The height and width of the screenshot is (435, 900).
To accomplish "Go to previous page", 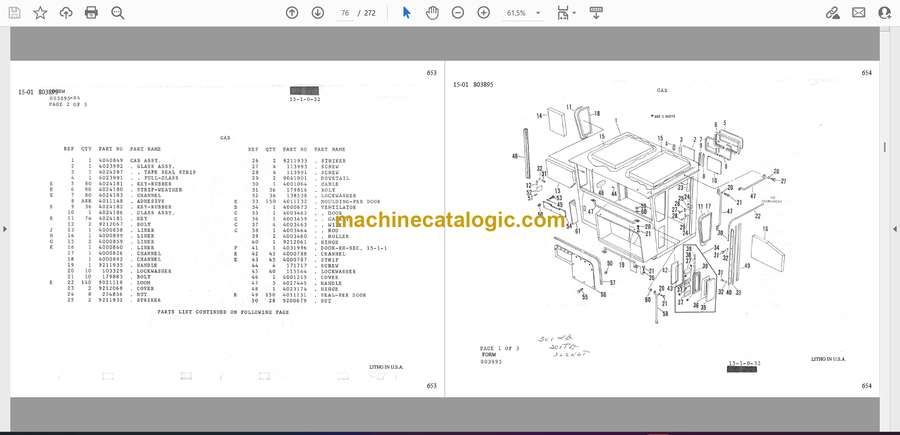I will (292, 13).
